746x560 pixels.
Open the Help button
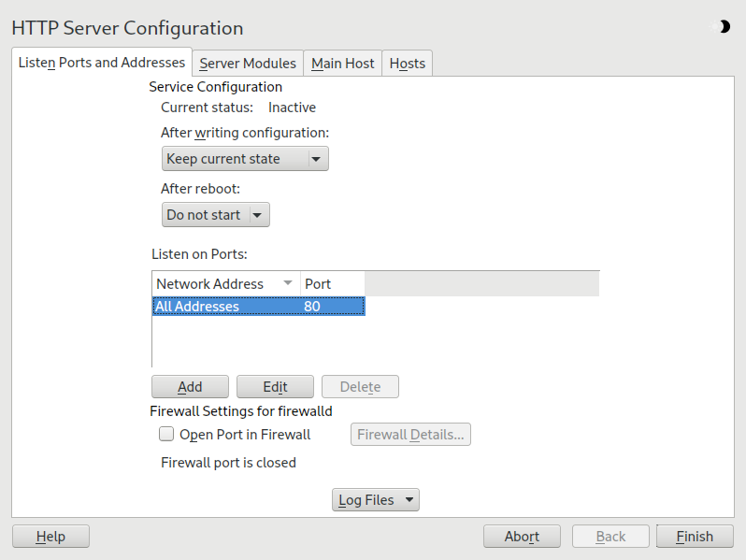50,536
